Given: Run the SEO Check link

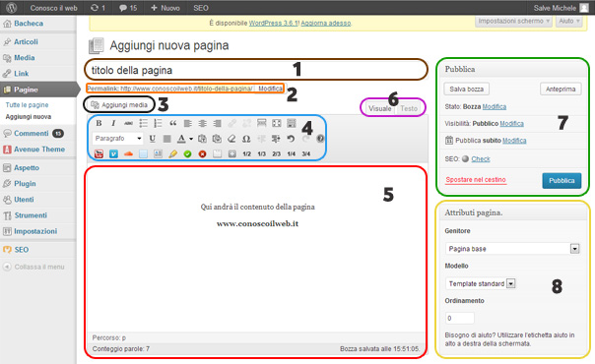Looking at the screenshot, I should (x=481, y=159).
